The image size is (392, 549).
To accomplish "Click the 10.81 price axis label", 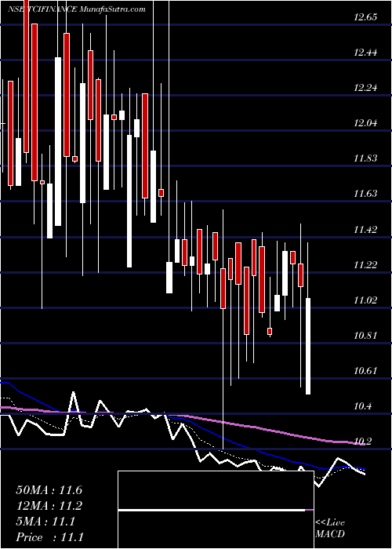I will (365, 336).
